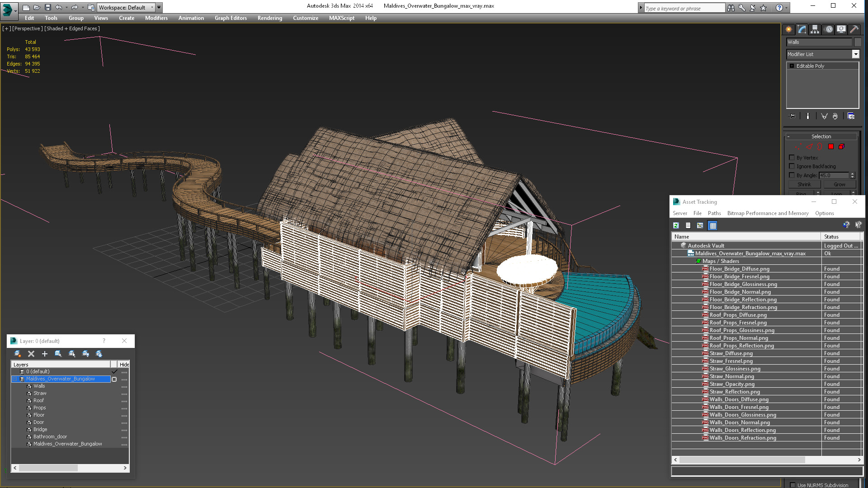Toggle Use NURMS Subdivision checkbox

click(793, 485)
